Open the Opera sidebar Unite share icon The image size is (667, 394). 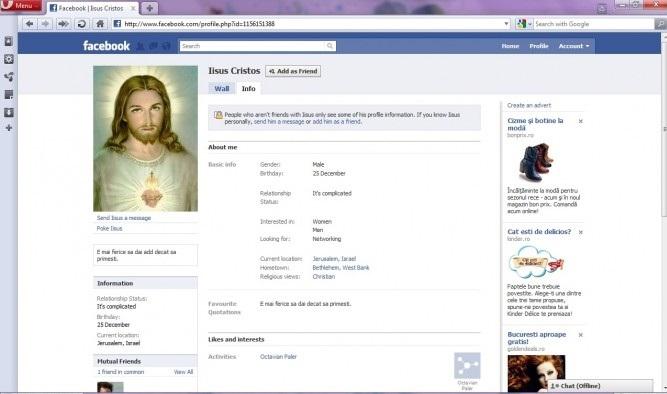tap(9, 77)
